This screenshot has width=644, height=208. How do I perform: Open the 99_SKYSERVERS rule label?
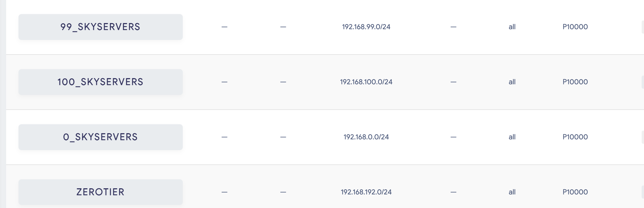(100, 27)
